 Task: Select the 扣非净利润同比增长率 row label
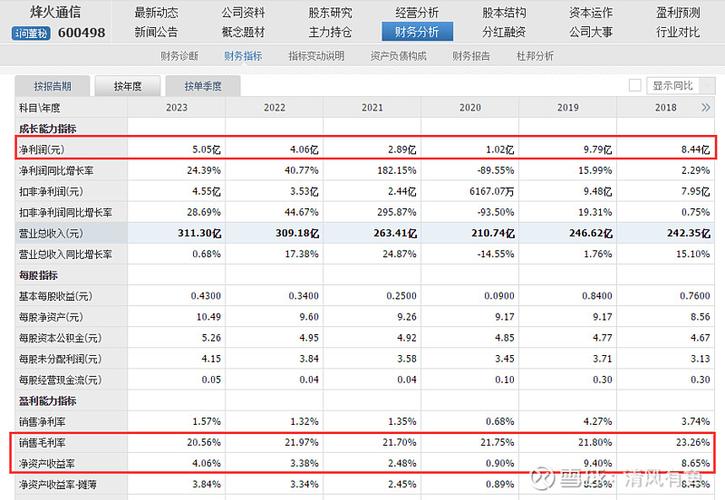point(65,212)
